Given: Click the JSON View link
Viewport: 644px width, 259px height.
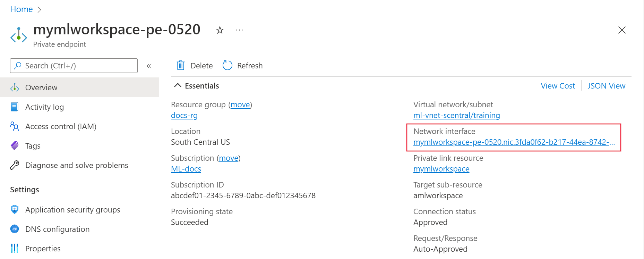Looking at the screenshot, I should pos(606,86).
